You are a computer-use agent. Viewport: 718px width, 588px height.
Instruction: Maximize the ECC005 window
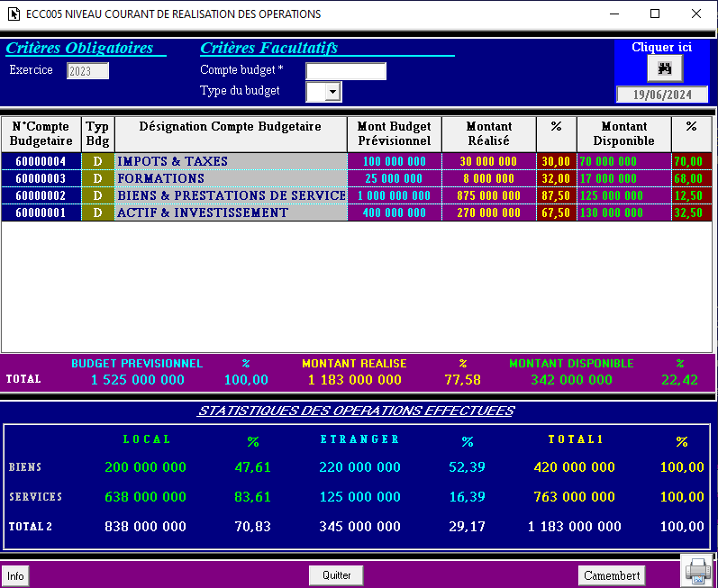point(655,14)
